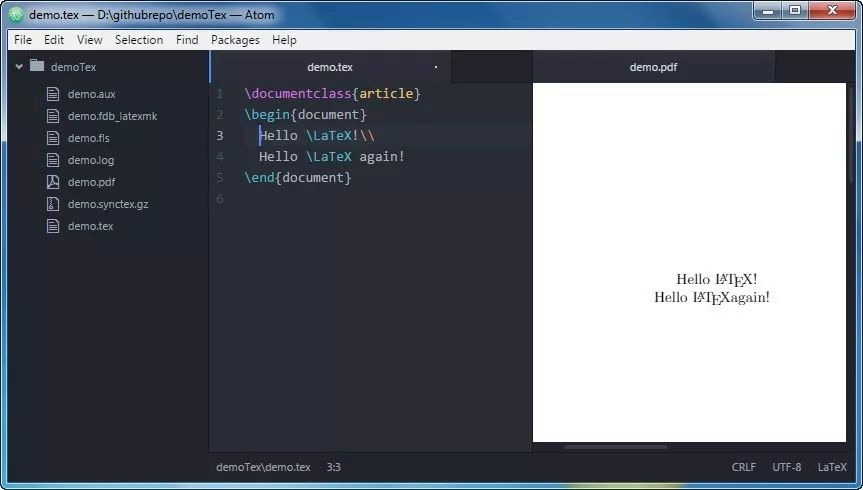Click line number 6 in the gutter
The width and height of the screenshot is (863, 490).
click(220, 198)
